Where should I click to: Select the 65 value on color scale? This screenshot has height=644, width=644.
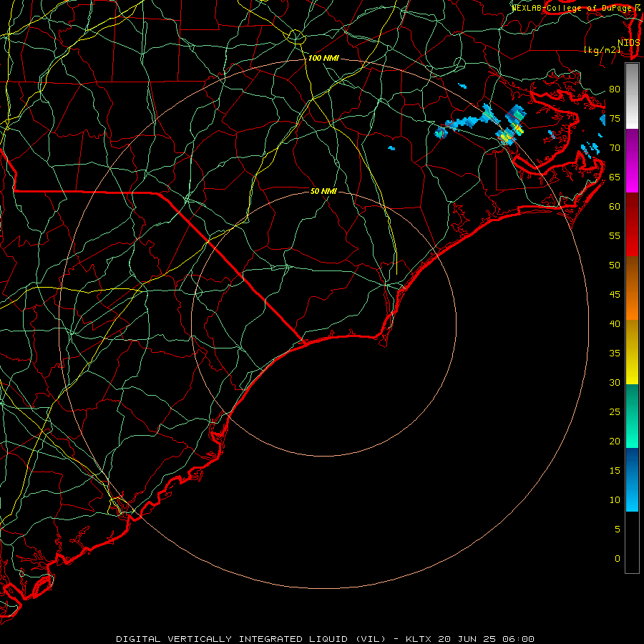pyautogui.click(x=615, y=177)
